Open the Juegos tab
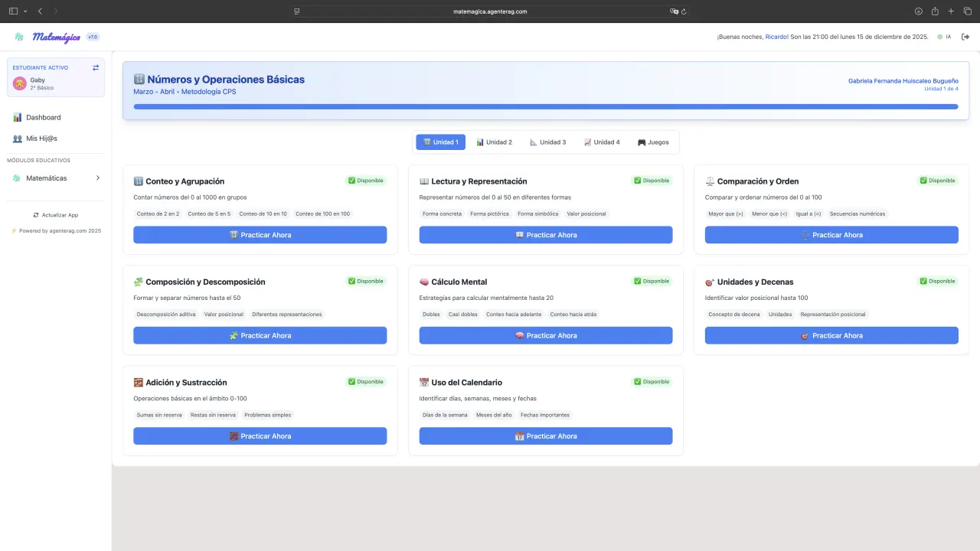Image resolution: width=980 pixels, height=551 pixels. [653, 142]
